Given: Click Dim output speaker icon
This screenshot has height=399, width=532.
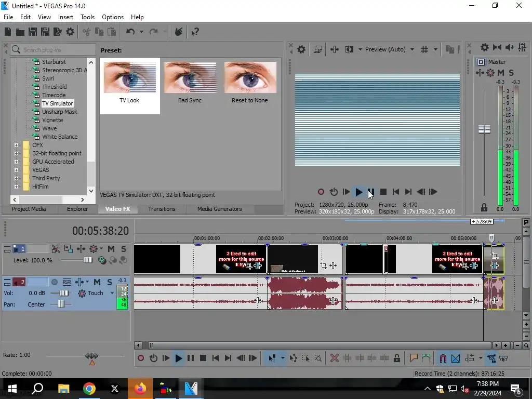Looking at the screenshot, I should click(x=509, y=47).
